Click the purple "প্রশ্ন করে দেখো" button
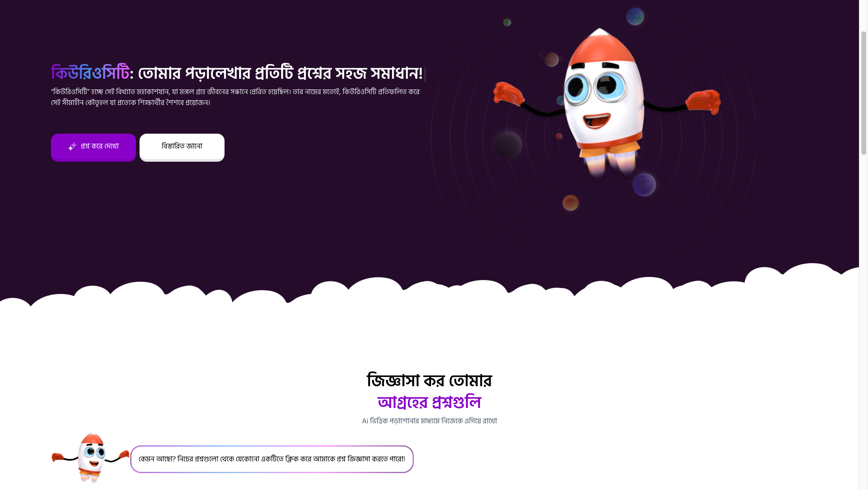Image resolution: width=868 pixels, height=490 pixels. tap(93, 147)
